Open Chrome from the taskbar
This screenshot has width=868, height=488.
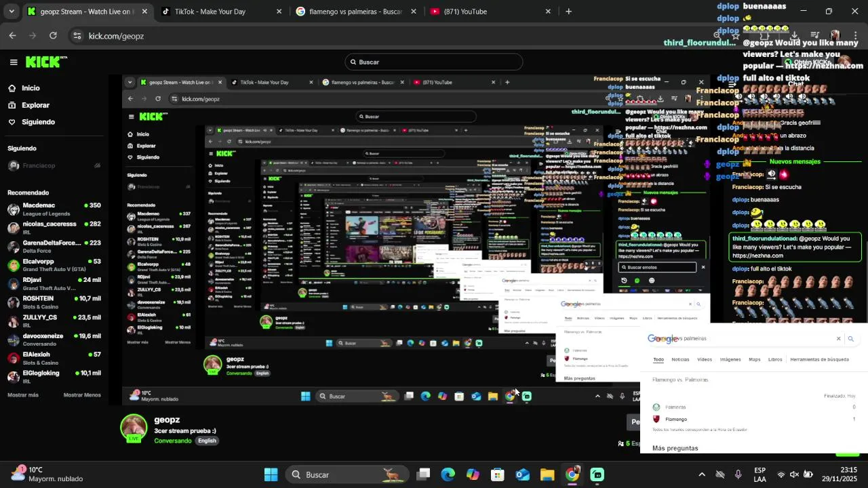[x=572, y=474]
